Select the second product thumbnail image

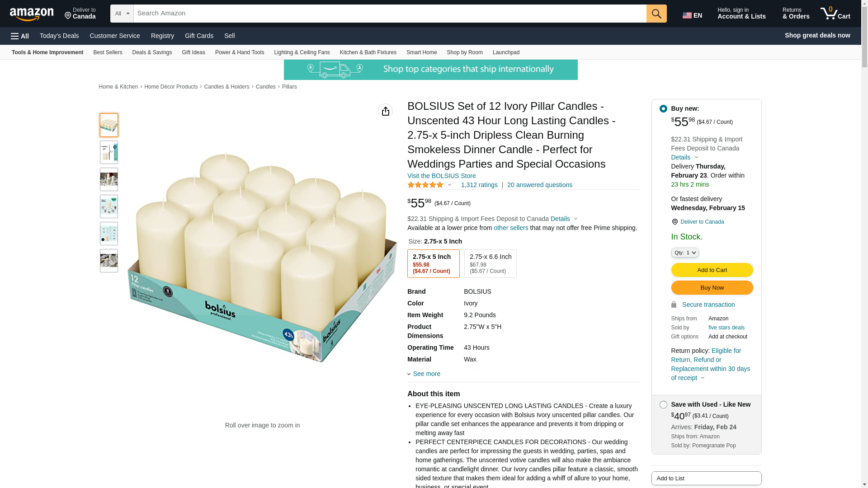point(109,152)
